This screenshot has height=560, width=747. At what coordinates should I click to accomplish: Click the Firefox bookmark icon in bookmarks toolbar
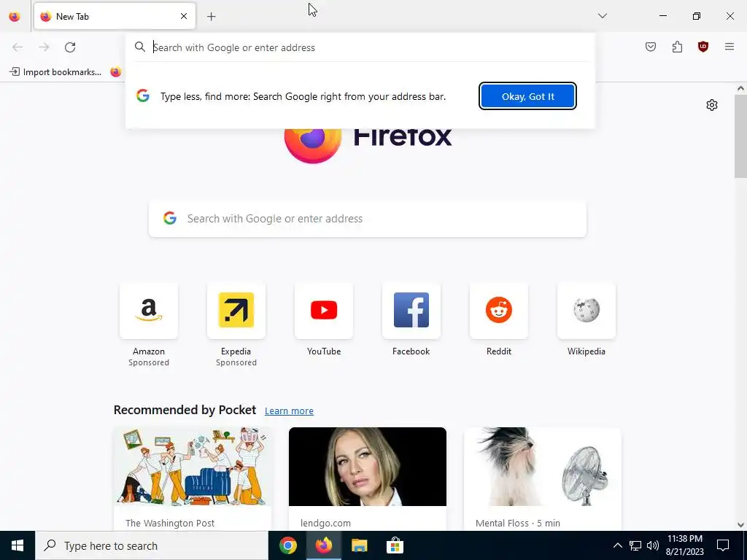point(116,72)
